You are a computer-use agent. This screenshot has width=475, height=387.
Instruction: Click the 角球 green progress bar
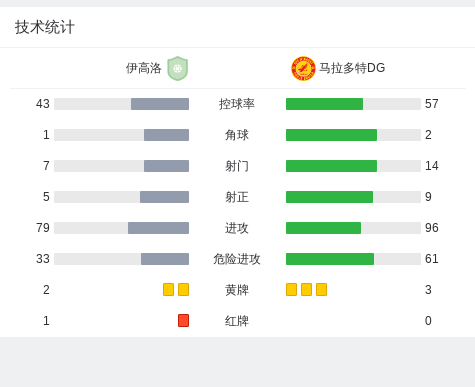point(331,135)
